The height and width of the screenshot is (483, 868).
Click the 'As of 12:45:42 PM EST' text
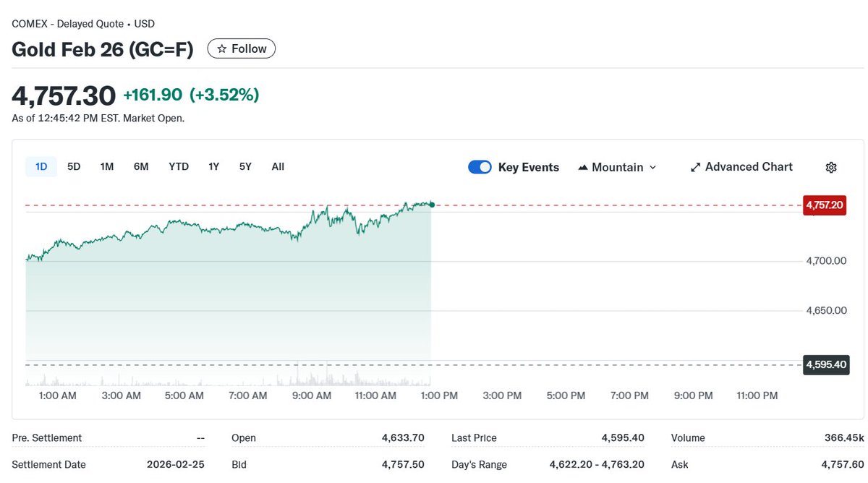pyautogui.click(x=66, y=118)
